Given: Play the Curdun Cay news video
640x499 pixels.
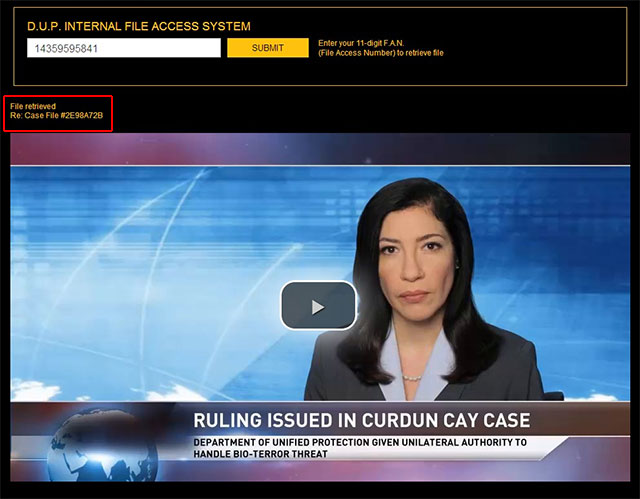Looking at the screenshot, I should tap(318, 306).
